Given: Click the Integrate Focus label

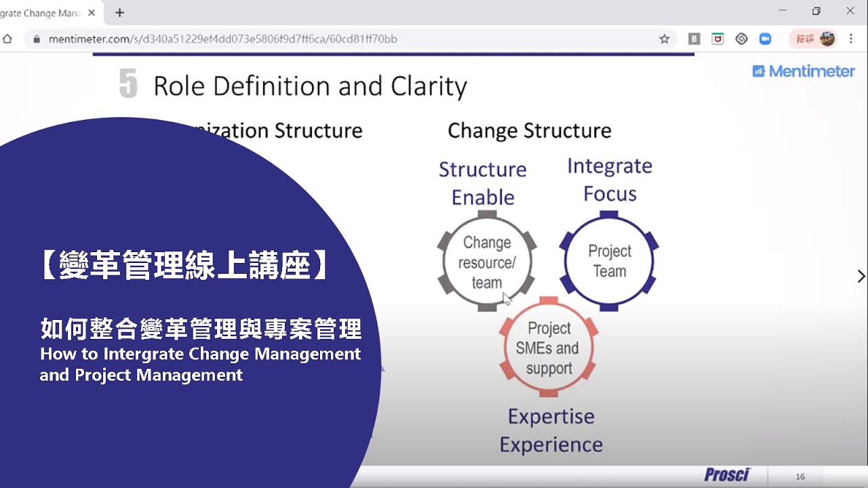Looking at the screenshot, I should coord(610,180).
